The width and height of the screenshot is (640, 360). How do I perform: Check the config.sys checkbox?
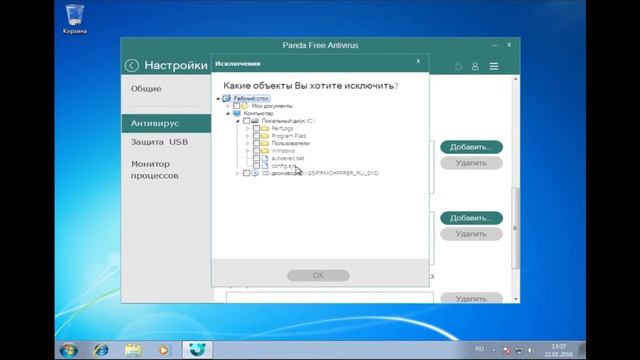click(256, 166)
